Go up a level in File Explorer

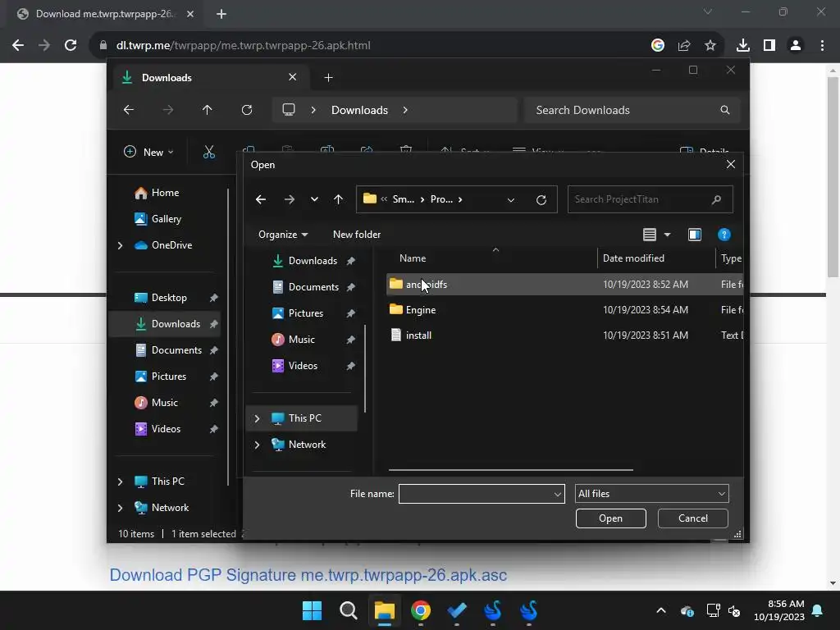click(208, 111)
